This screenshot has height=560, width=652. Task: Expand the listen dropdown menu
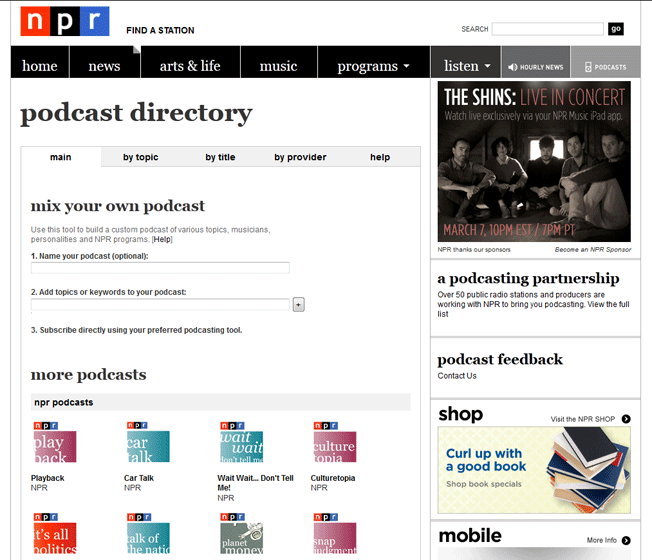[x=467, y=66]
